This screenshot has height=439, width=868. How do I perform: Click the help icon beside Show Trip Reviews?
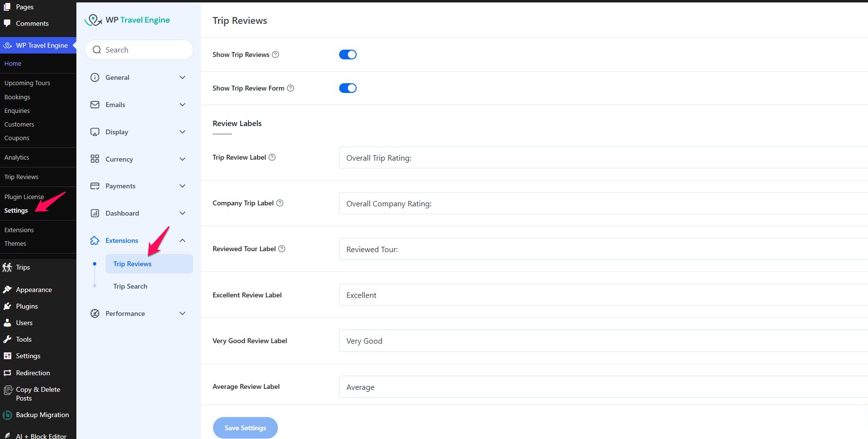(275, 55)
